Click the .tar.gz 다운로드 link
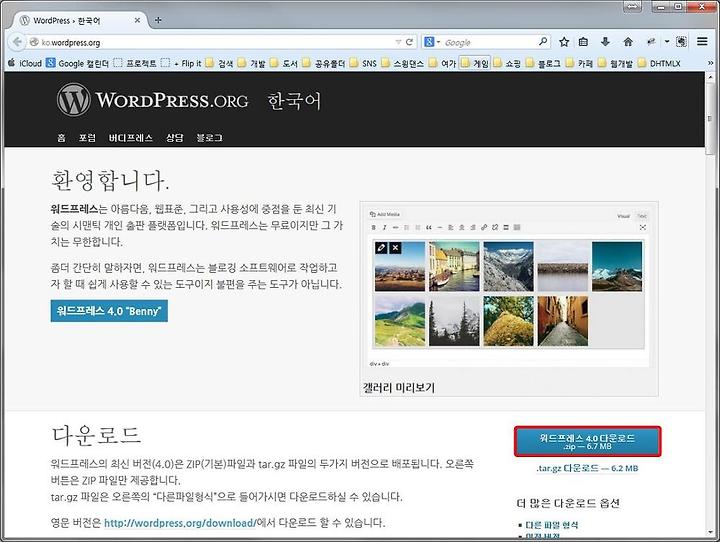720x542 pixels. pos(587,469)
